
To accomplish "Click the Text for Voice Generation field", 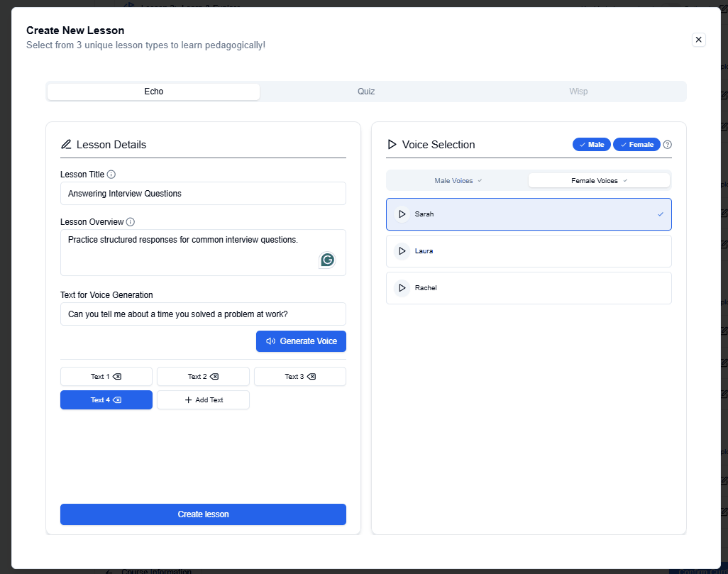I will click(203, 314).
